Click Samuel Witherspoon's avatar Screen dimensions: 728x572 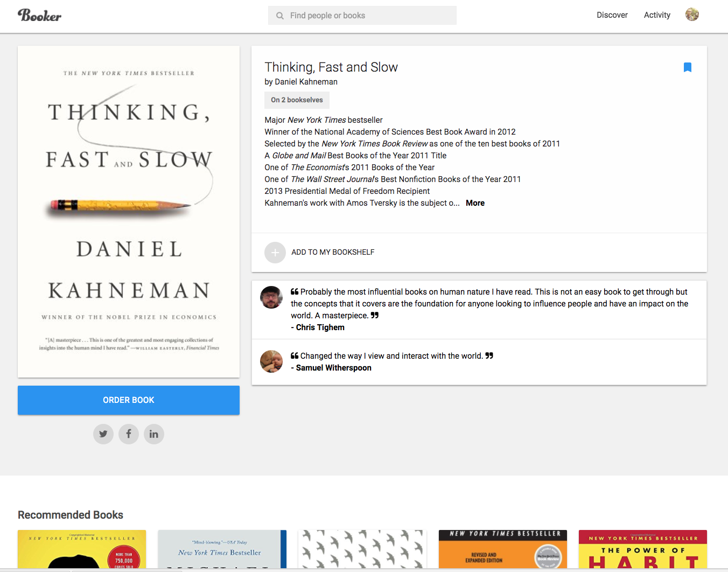click(x=271, y=361)
